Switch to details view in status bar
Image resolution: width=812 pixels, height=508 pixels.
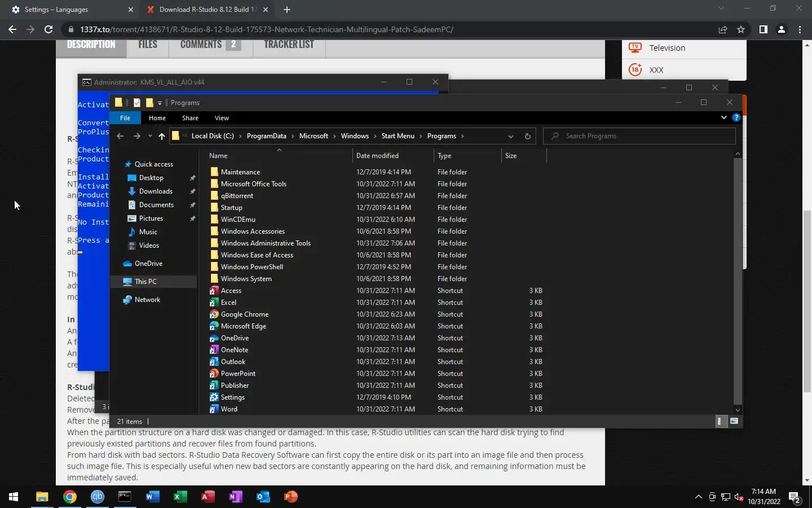pos(720,421)
